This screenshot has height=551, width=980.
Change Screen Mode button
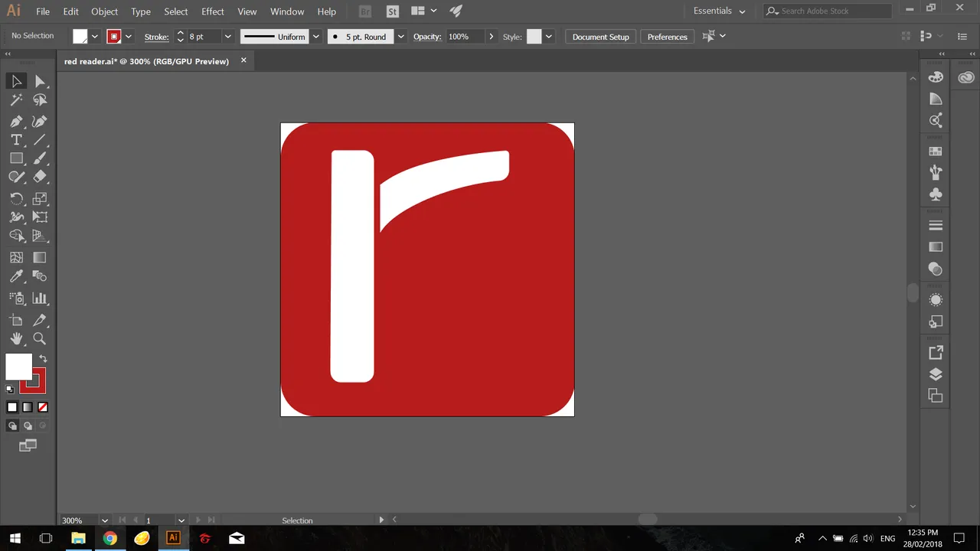28,445
